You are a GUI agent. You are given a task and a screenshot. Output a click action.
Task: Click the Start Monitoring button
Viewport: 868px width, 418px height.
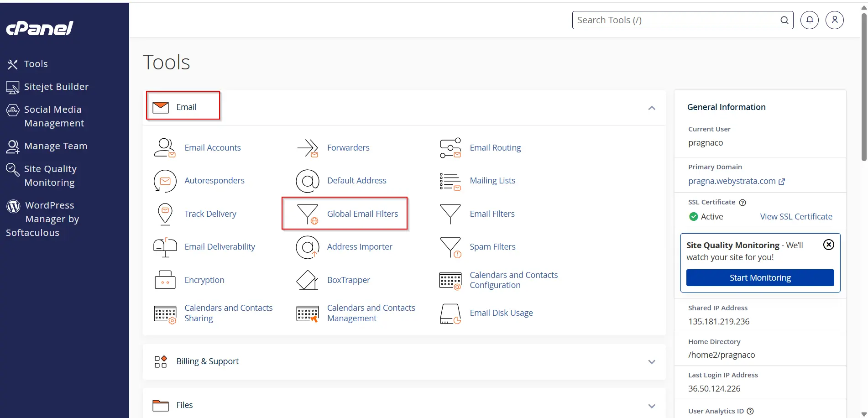760,278
